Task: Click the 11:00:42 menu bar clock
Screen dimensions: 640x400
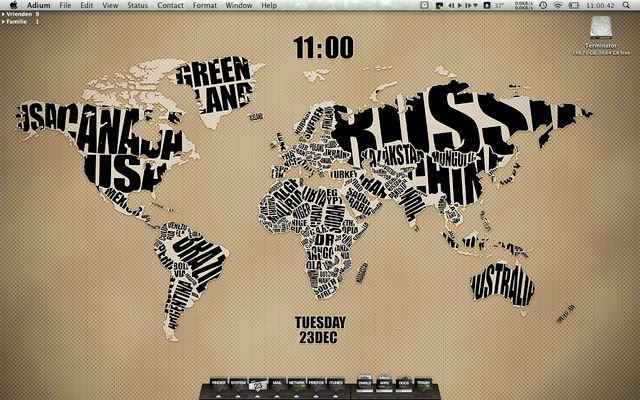Action: point(600,5)
